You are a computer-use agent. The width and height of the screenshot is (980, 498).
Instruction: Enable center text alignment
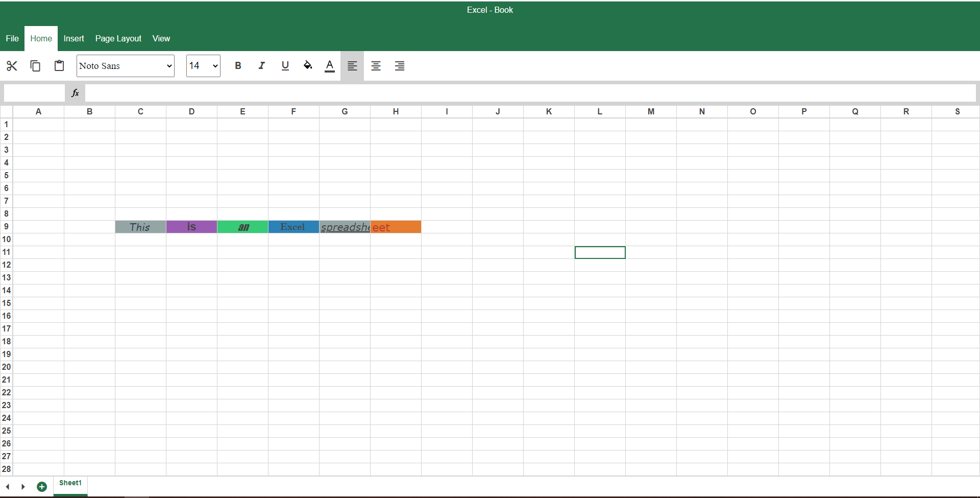tap(376, 66)
